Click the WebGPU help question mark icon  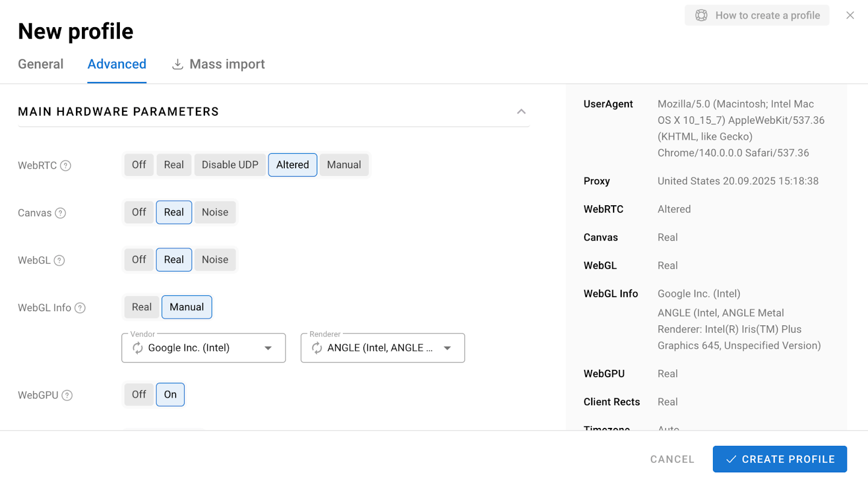(x=67, y=395)
